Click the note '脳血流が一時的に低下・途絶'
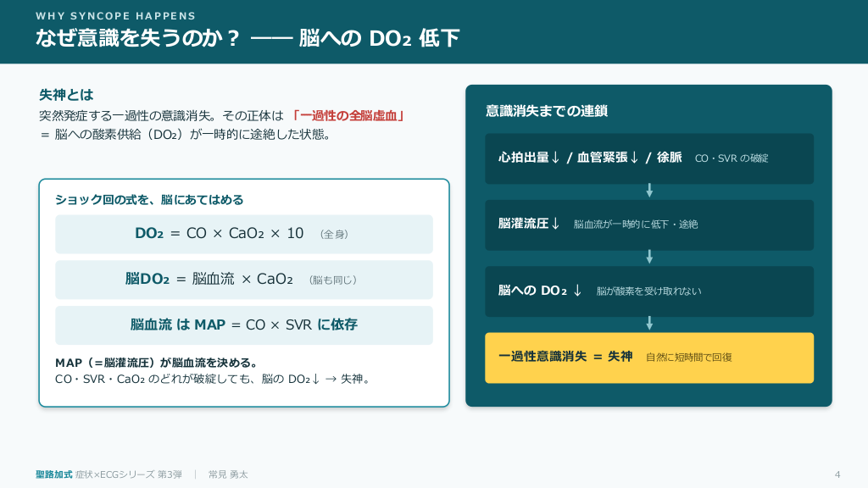 pos(636,225)
